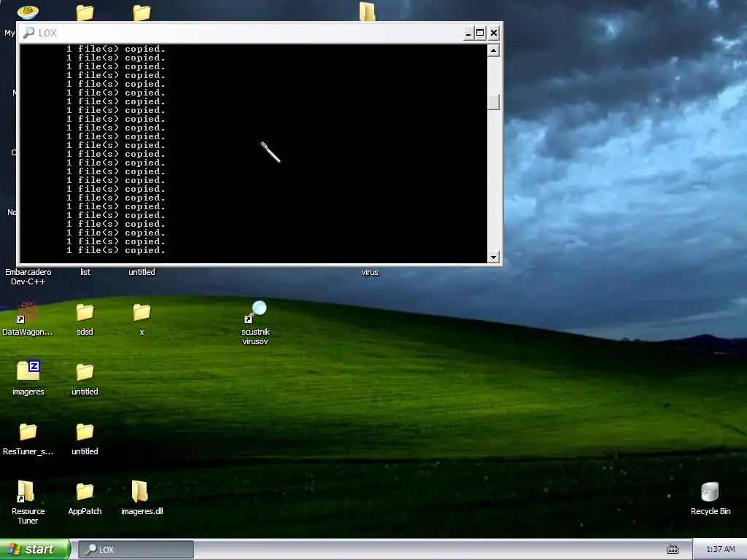This screenshot has height=560, width=747.
Task: Click the console vertical scrollbar thumb
Action: coord(493,101)
